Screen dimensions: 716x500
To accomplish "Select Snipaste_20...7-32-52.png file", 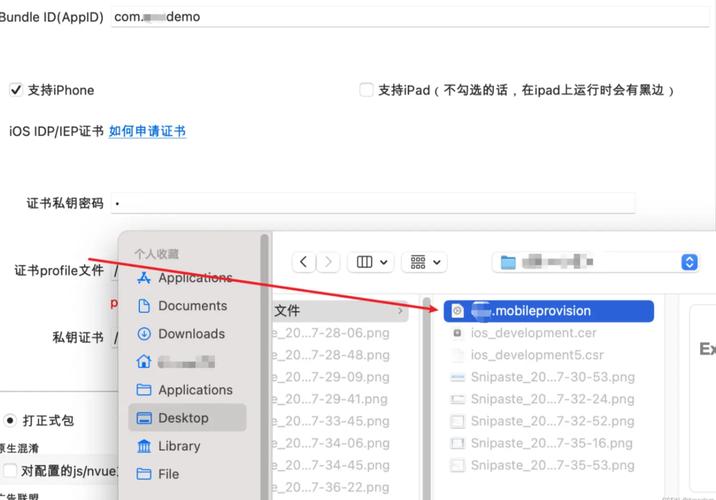I will (542, 421).
